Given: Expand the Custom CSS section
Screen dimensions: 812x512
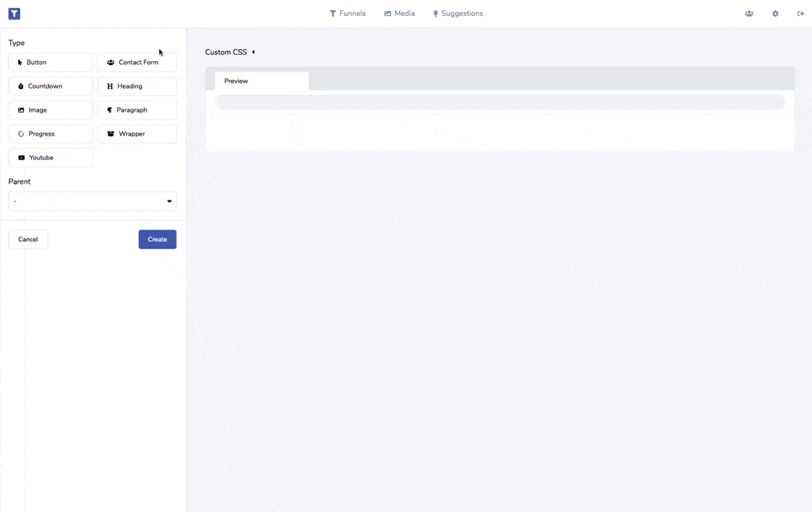Looking at the screenshot, I should pos(230,52).
